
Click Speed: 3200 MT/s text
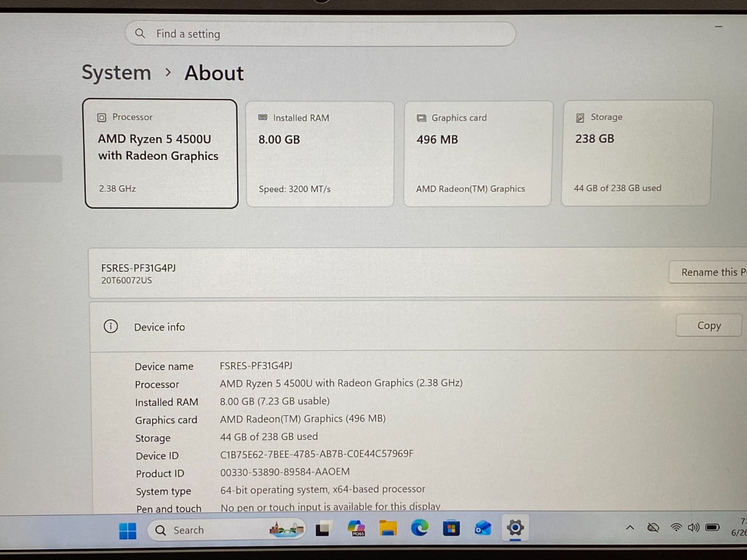[x=295, y=189]
